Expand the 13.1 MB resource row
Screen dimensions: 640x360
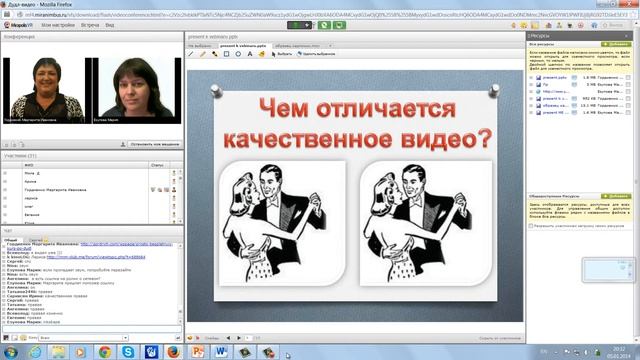[531, 105]
